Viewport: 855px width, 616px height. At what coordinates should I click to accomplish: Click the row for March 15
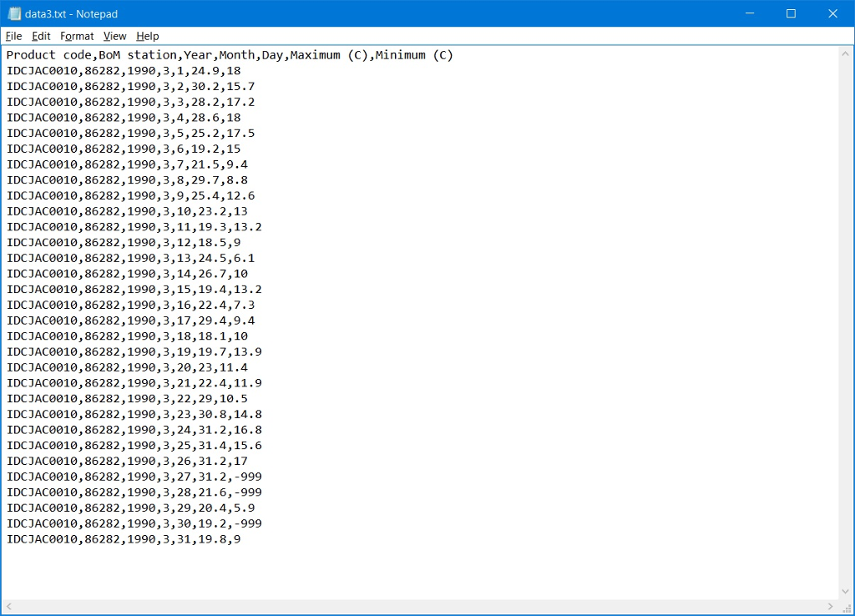tap(134, 289)
